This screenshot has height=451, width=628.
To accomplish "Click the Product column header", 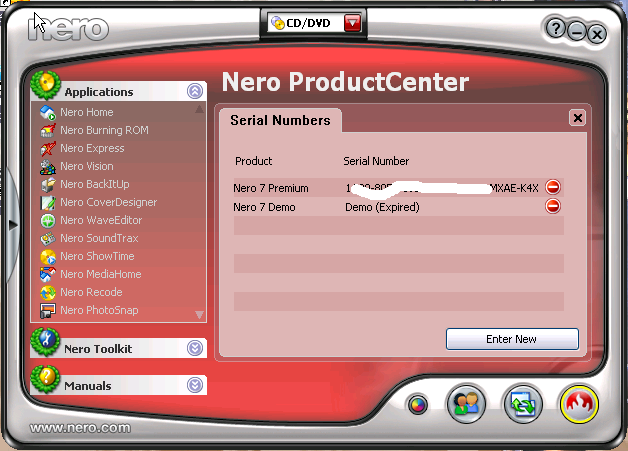I will pyautogui.click(x=254, y=161).
